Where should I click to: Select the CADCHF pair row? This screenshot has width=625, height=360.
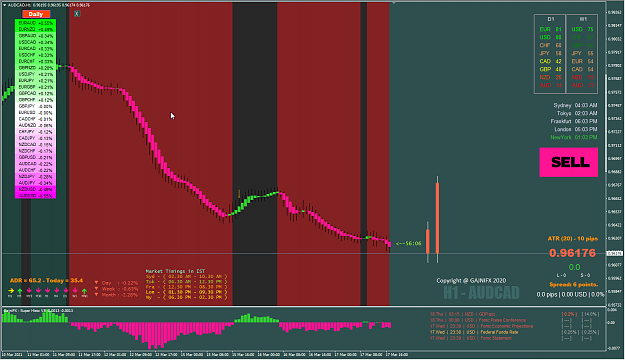tap(35, 119)
